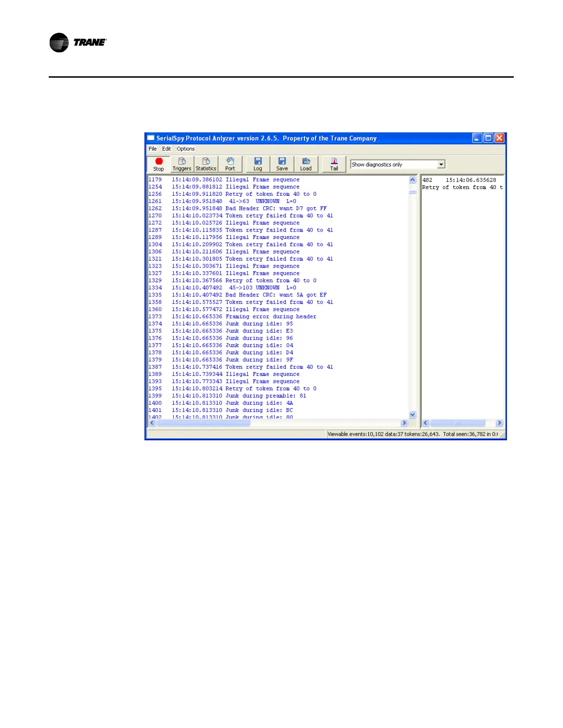Viewport: 563px width, 728px height.
Task: Select log row 1256 Retry of token
Action: [x=232, y=194]
